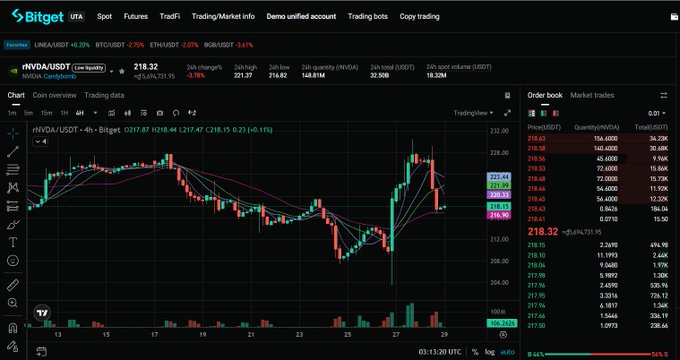Add rNVDA/USDT to favorites with star

tap(122, 71)
